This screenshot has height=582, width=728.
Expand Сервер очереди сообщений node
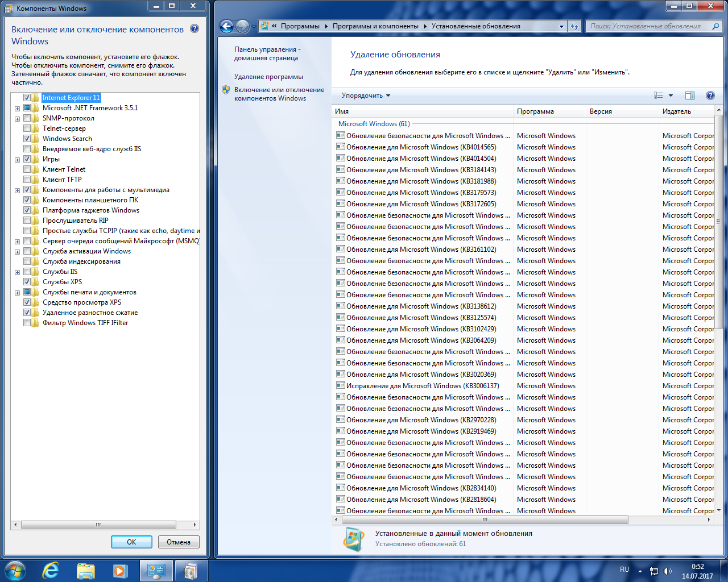tap(17, 242)
